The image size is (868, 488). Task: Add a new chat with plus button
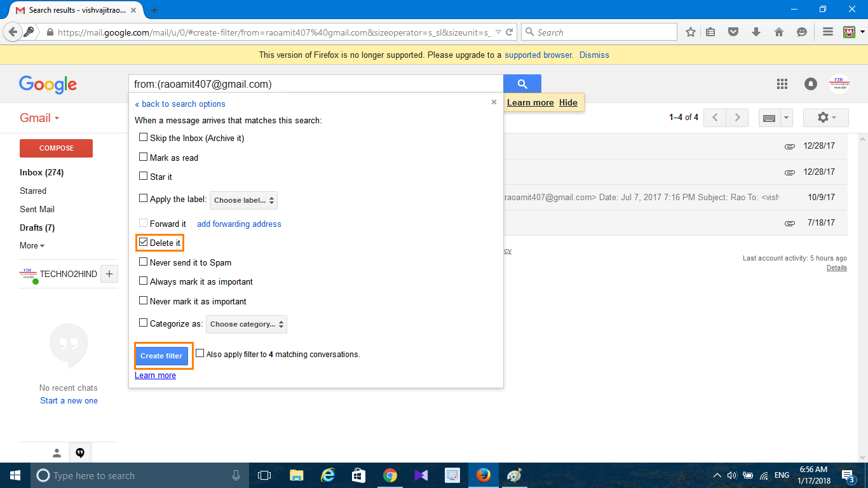(x=109, y=274)
